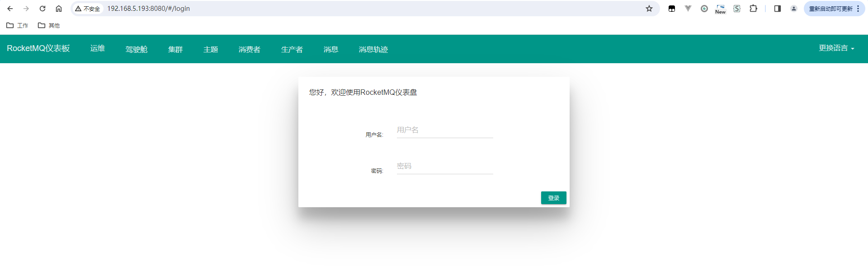Focus the 用户名 username field
This screenshot has width=868, height=279.
[445, 130]
